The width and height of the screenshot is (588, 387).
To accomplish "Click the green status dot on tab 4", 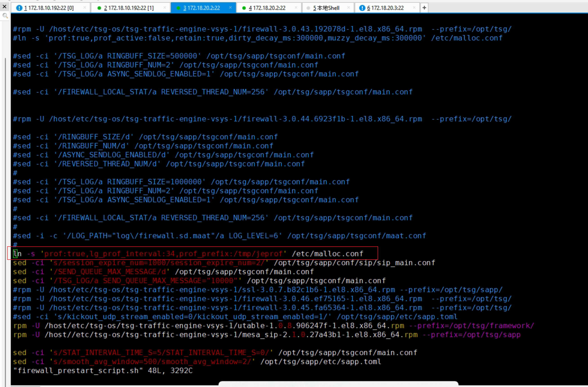I will tap(244, 8).
